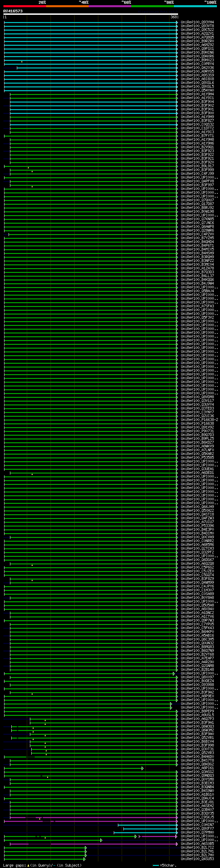Select the AV416573 query label
The height and width of the screenshot is (868, 220).
click(x=13, y=11)
